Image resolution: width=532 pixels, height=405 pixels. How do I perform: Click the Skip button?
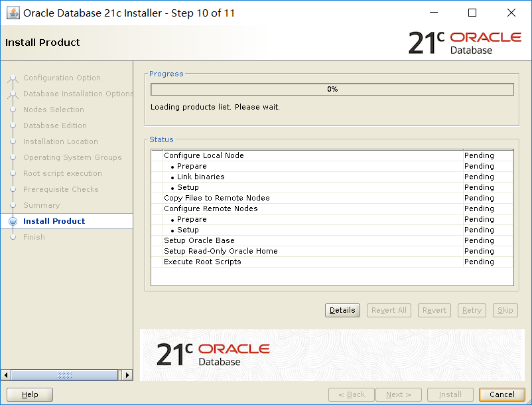pos(505,310)
